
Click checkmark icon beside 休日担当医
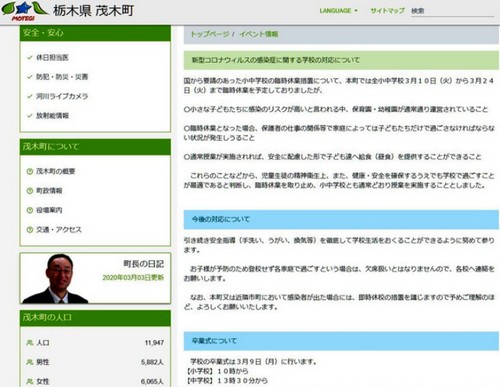30,57
